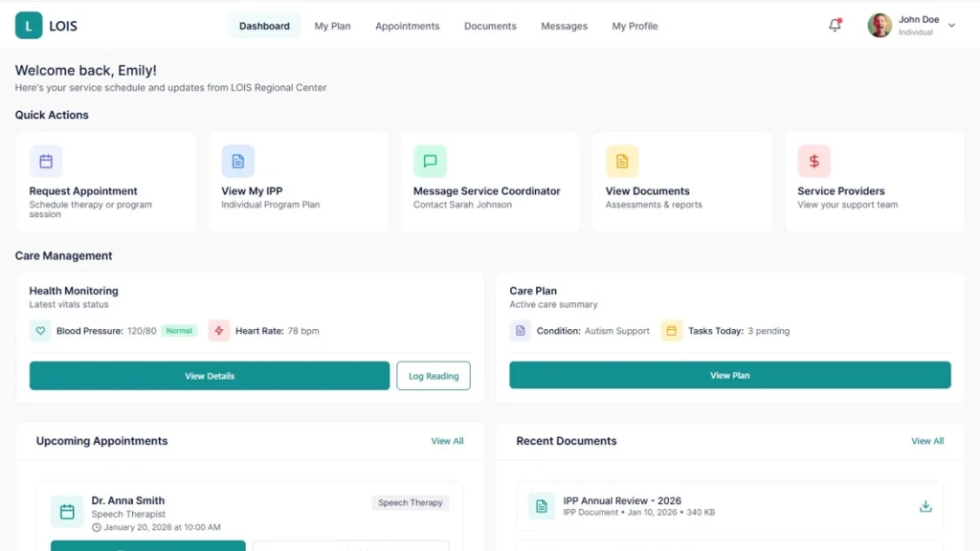Open the Request Appointment card title
This screenshot has height=551, width=980.
pos(83,191)
